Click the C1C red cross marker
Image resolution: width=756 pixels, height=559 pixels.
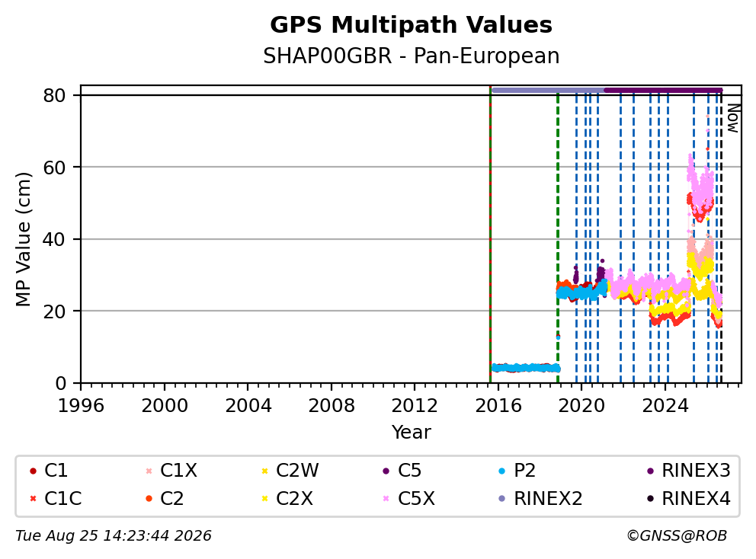pyautogui.click(x=33, y=499)
